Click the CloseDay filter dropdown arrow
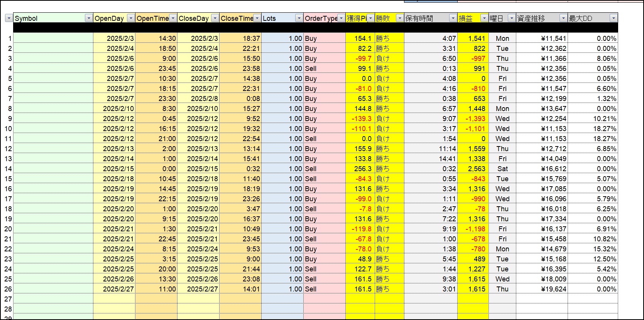Screen dimensions: 644x320 pyautogui.click(x=215, y=18)
